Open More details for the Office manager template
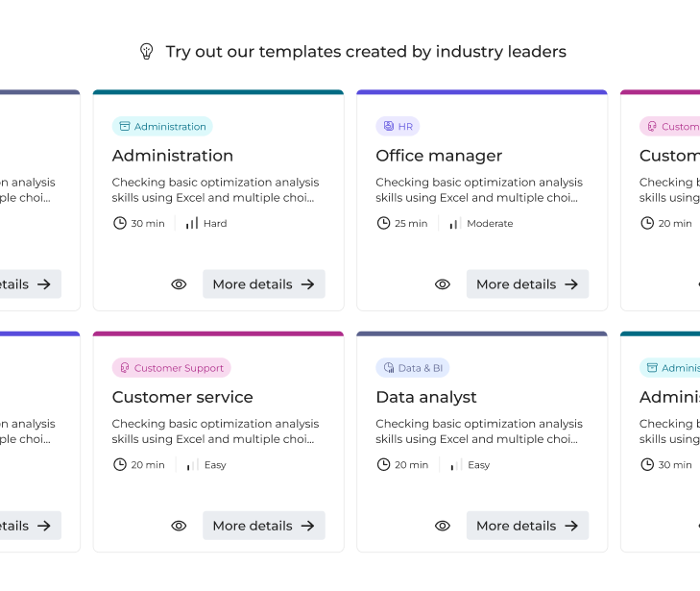The image size is (700, 591). (527, 284)
